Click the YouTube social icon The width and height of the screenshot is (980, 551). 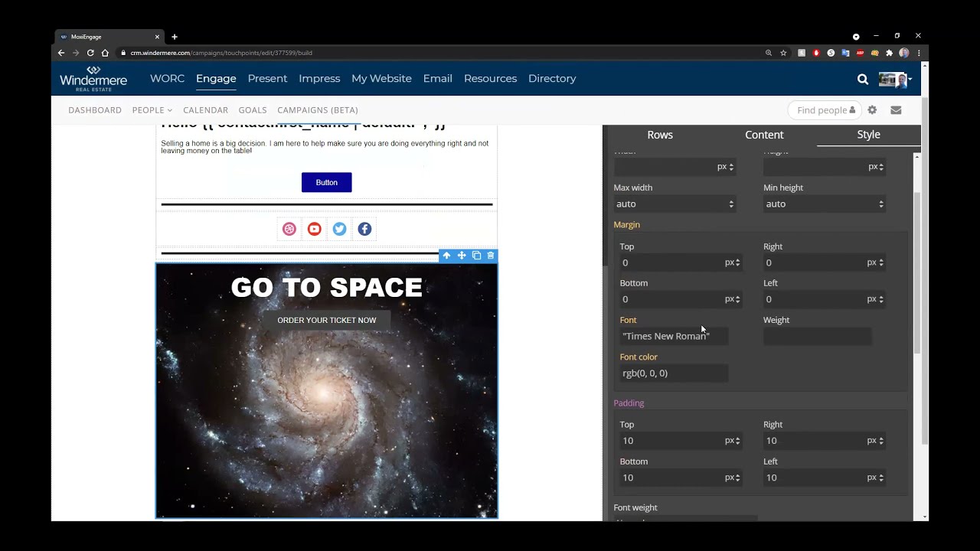pos(314,229)
